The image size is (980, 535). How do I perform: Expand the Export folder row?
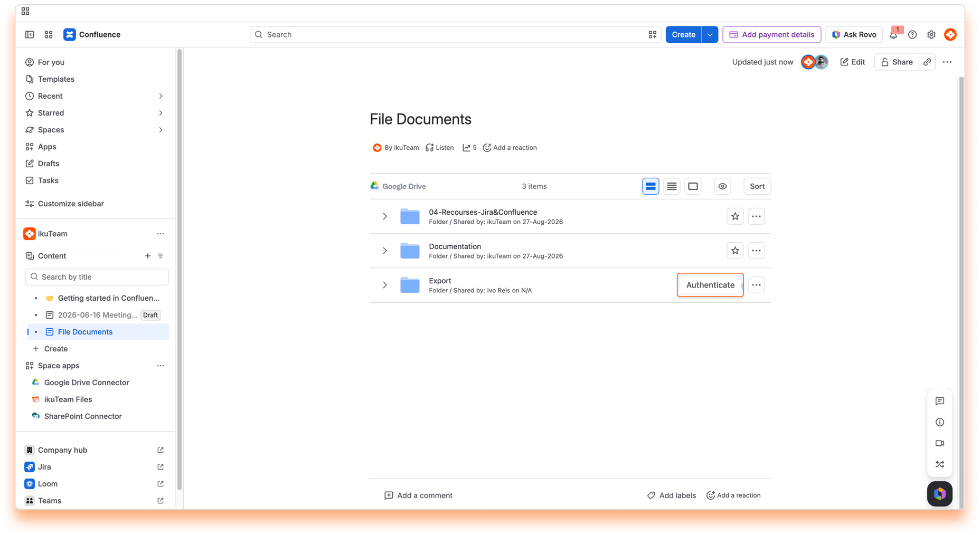(x=385, y=285)
